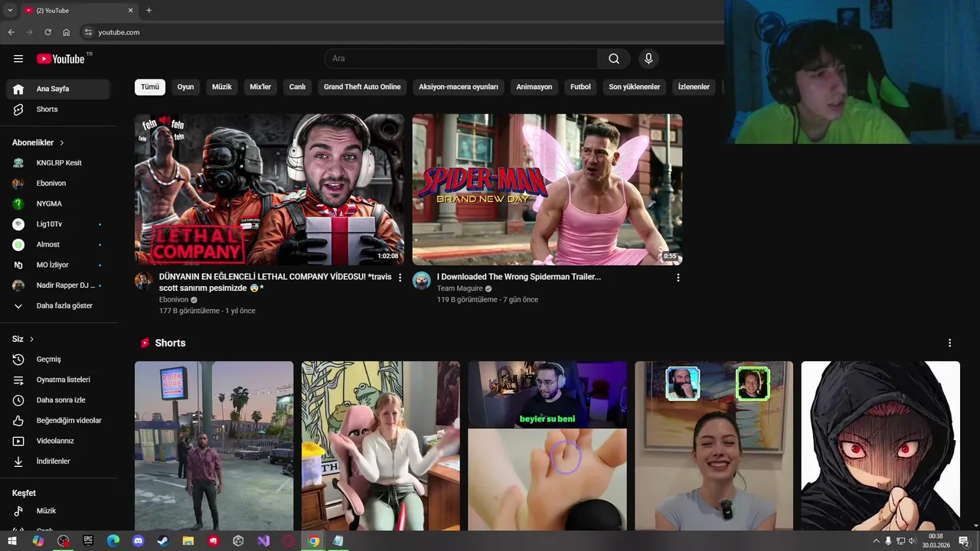Focus the Ara search field
Image resolution: width=980 pixels, height=551 pixels.
[461, 59]
